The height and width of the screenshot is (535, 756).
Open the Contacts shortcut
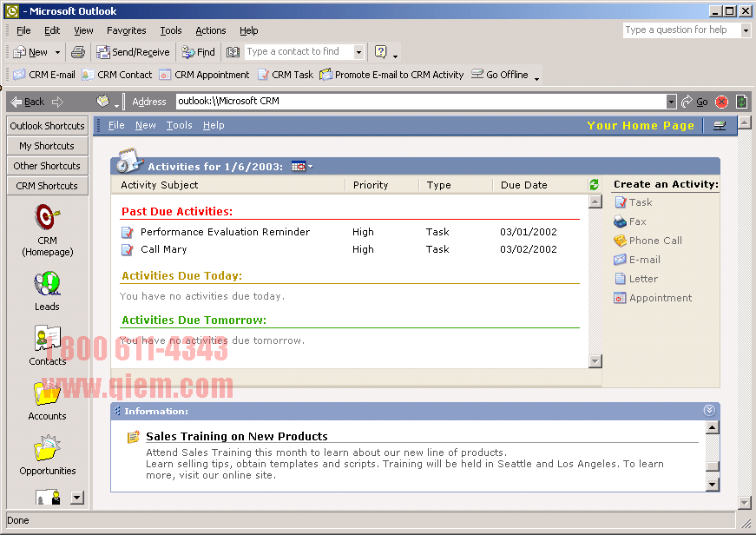[x=47, y=346]
